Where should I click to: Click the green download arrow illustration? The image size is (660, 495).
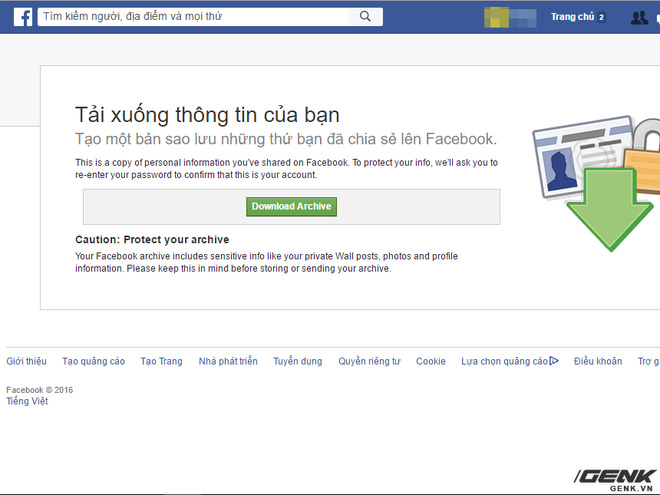pos(609,209)
